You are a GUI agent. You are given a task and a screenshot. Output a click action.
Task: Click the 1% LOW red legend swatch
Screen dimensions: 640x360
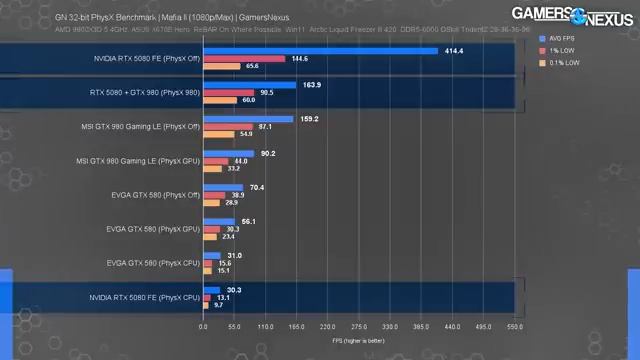(x=542, y=51)
